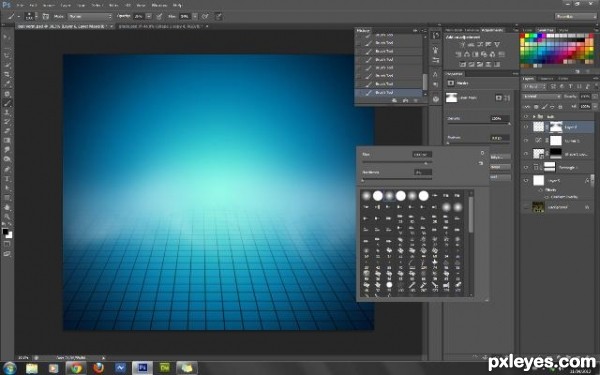Image resolution: width=600 pixels, height=375 pixels.
Task: Open the Edit menu
Action: point(33,5)
